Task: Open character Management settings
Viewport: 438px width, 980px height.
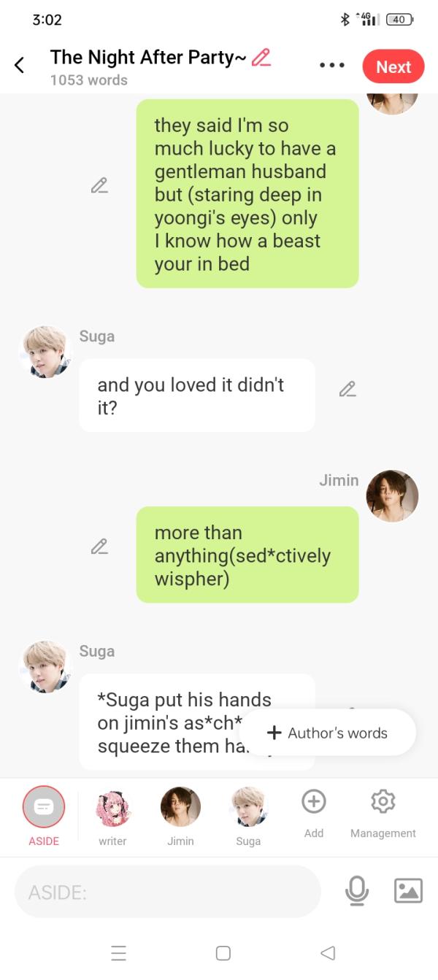Action: 383,813
